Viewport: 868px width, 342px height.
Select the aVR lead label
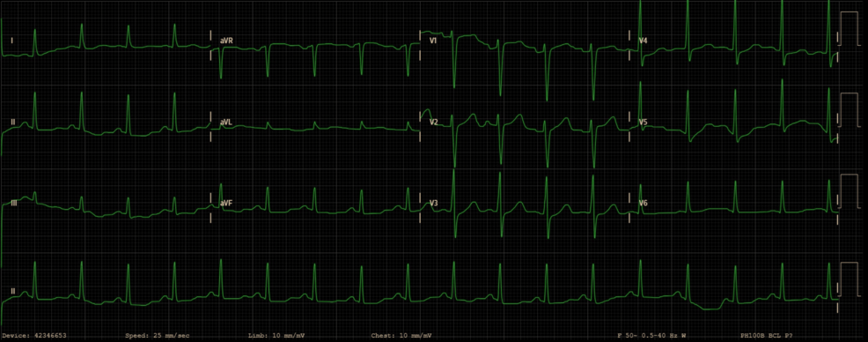pos(226,41)
